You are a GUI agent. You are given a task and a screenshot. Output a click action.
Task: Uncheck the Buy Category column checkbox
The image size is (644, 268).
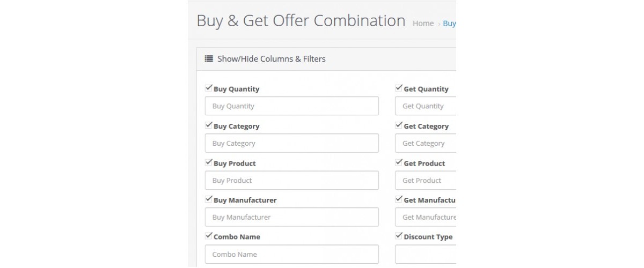(209, 125)
